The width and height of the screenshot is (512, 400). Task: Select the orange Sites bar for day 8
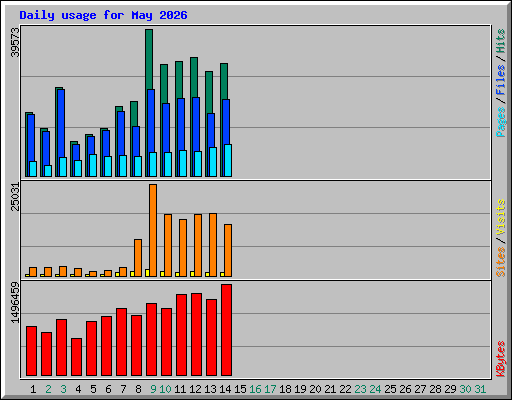[138, 258]
